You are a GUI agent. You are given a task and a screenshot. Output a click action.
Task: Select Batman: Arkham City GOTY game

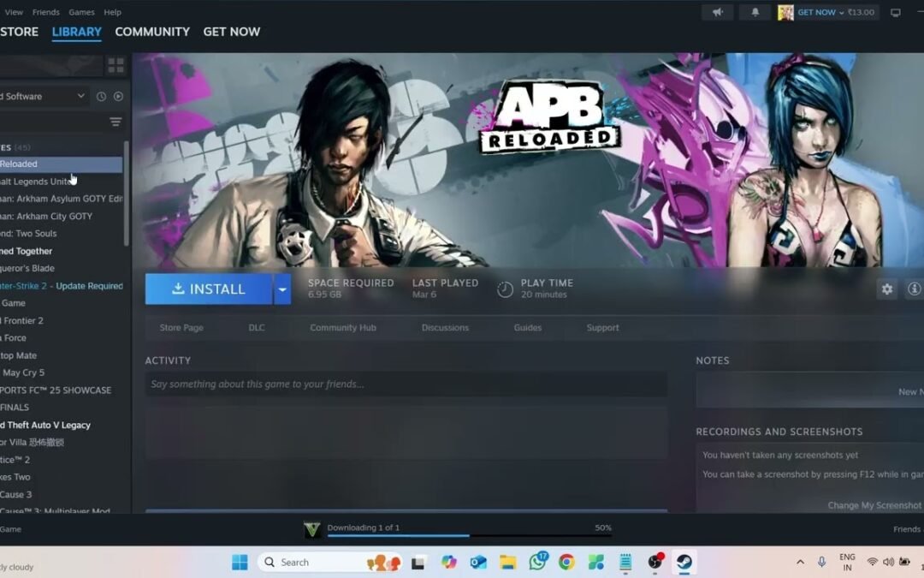pyautogui.click(x=46, y=216)
